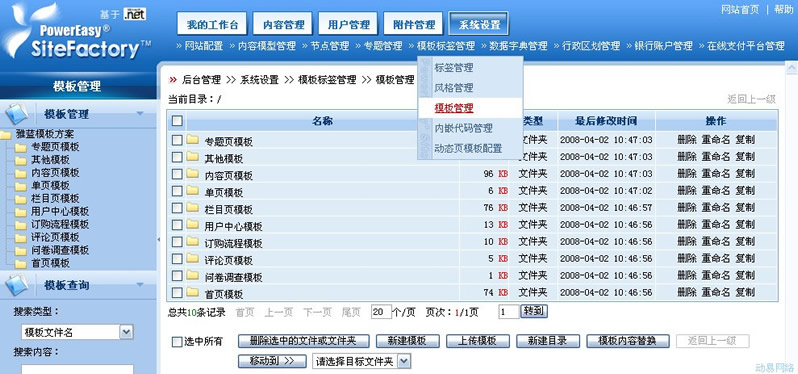This screenshot has height=374, width=798.
Task: Click folder icon of 评论页模板 table row
Action: [x=192, y=258]
